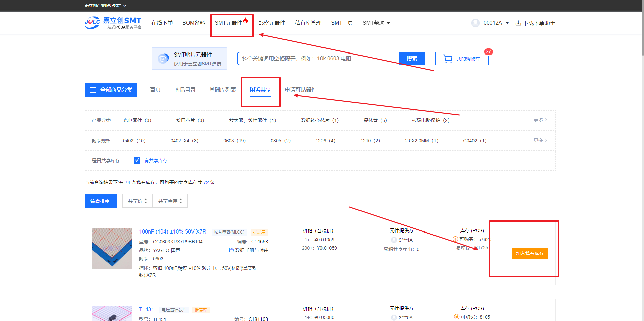Select the 综合排序 button
Image resolution: width=644 pixels, height=321 pixels.
101,201
